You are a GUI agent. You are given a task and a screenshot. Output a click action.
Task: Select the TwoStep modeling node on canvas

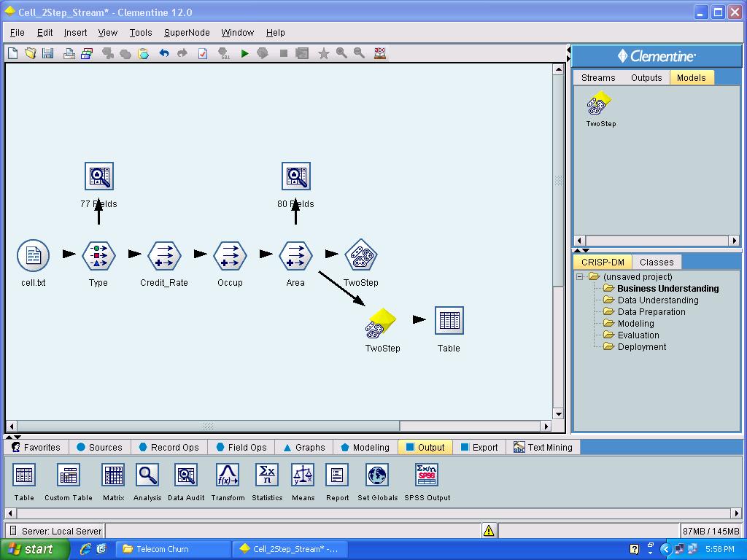(360, 255)
